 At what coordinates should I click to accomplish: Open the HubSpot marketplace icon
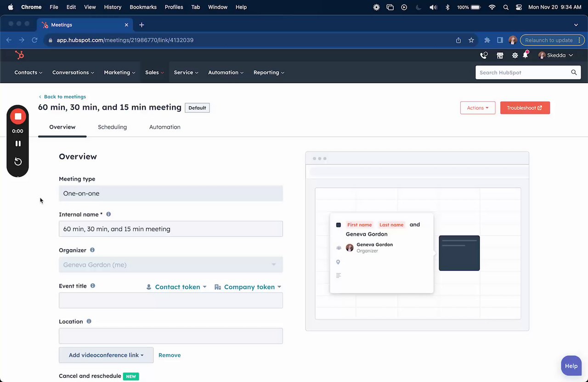click(500, 55)
